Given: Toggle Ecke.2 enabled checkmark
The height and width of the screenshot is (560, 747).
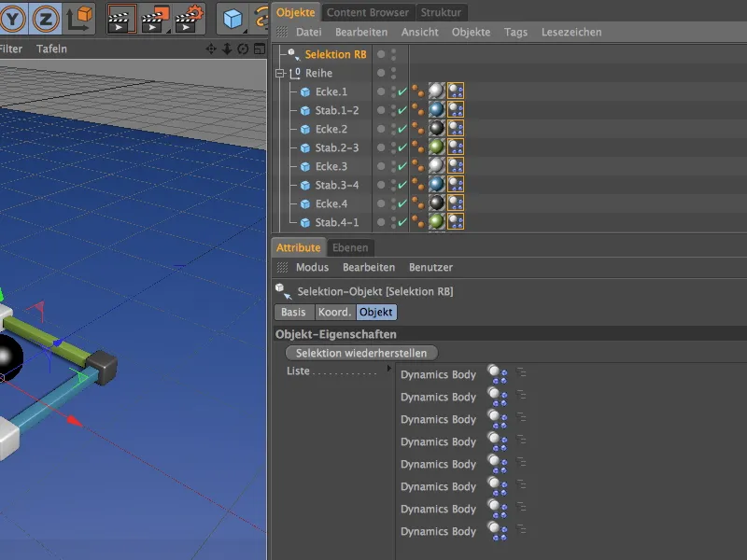Looking at the screenshot, I should (x=402, y=129).
